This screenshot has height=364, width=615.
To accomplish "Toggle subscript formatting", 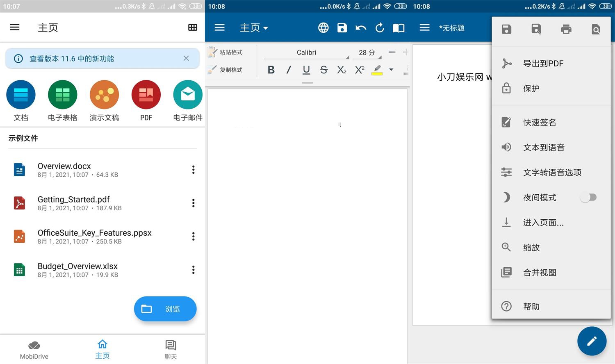I will 342,70.
